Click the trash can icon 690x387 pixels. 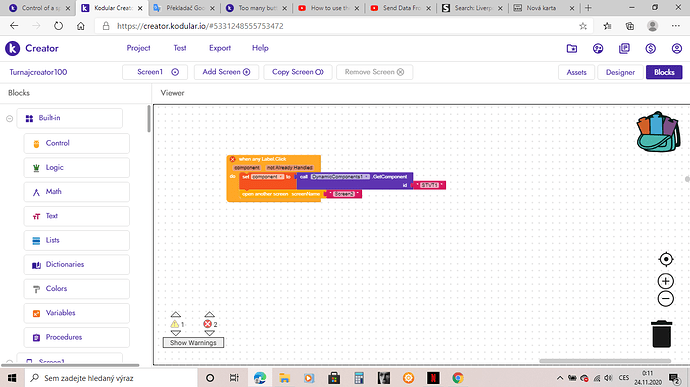point(661,334)
